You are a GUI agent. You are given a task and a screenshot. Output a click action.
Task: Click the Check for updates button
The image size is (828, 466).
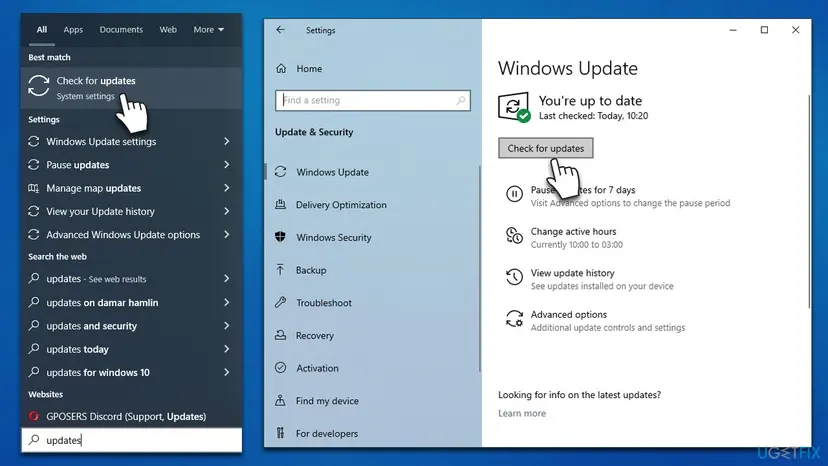[545, 148]
